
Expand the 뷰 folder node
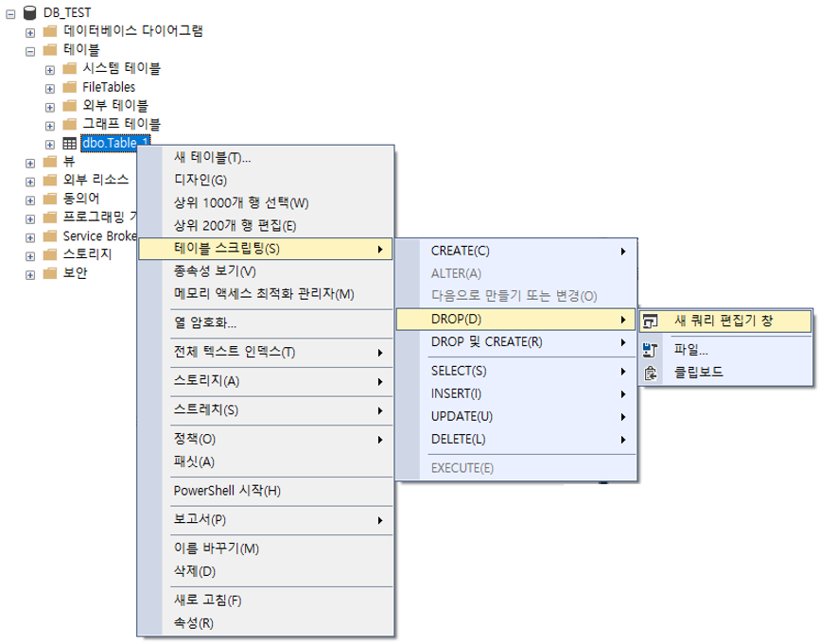click(30, 163)
